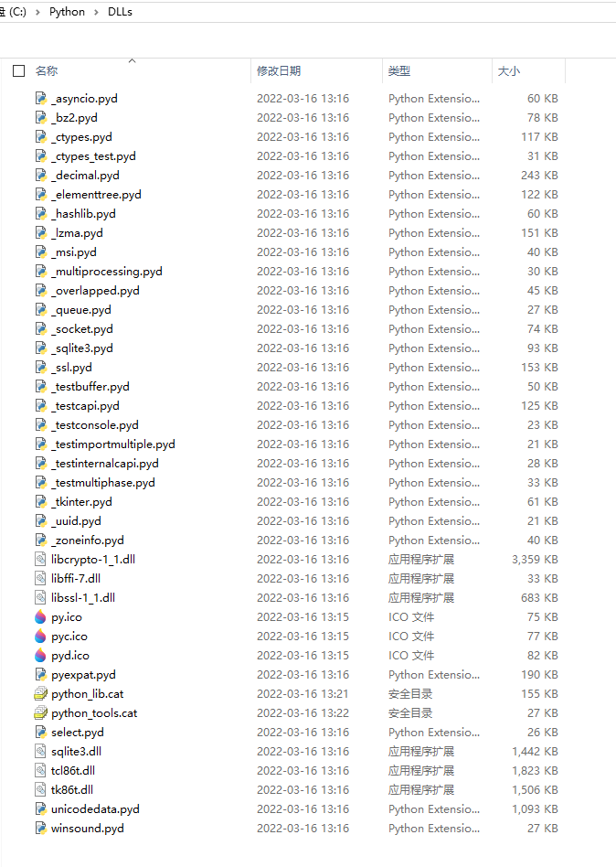Select the py.ico Python icon file

click(x=40, y=617)
